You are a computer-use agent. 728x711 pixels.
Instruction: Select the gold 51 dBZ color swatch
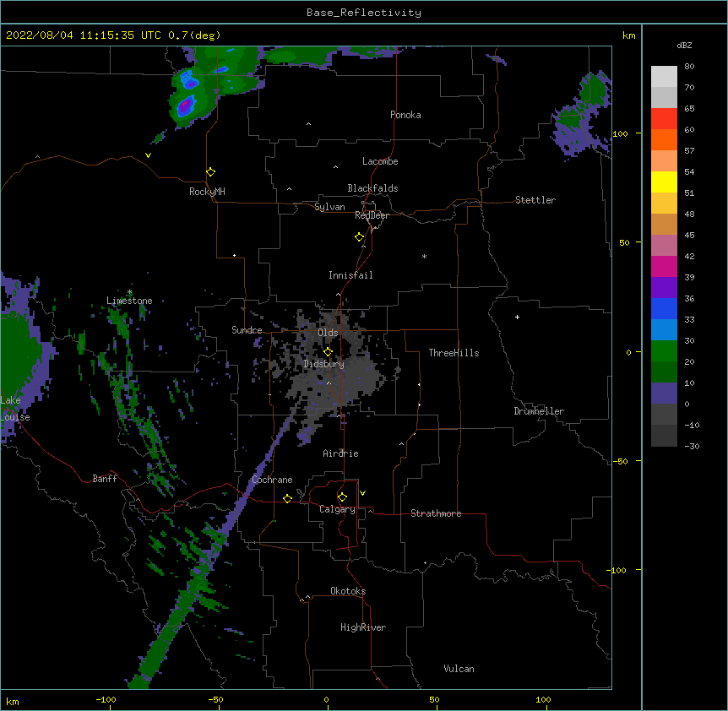664,204
